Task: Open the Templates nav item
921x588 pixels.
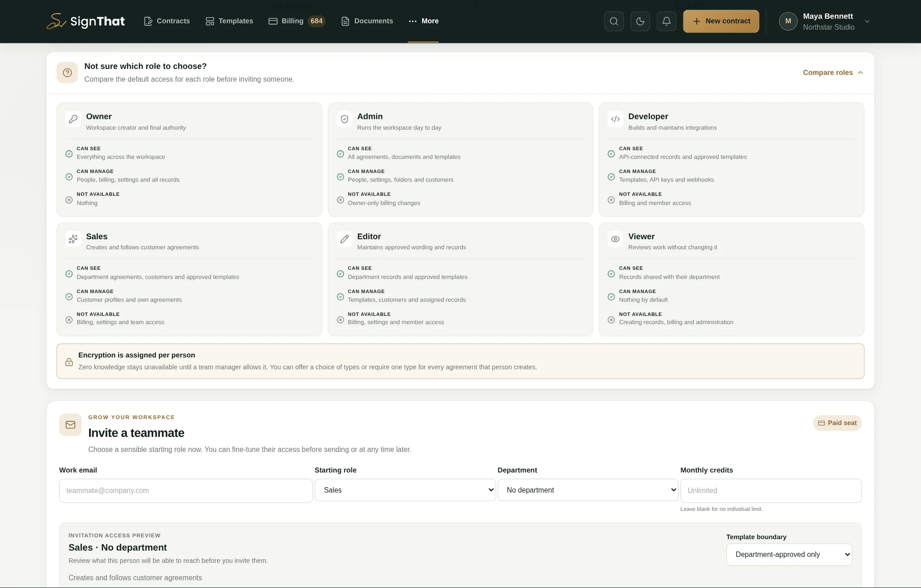Action: coord(229,21)
